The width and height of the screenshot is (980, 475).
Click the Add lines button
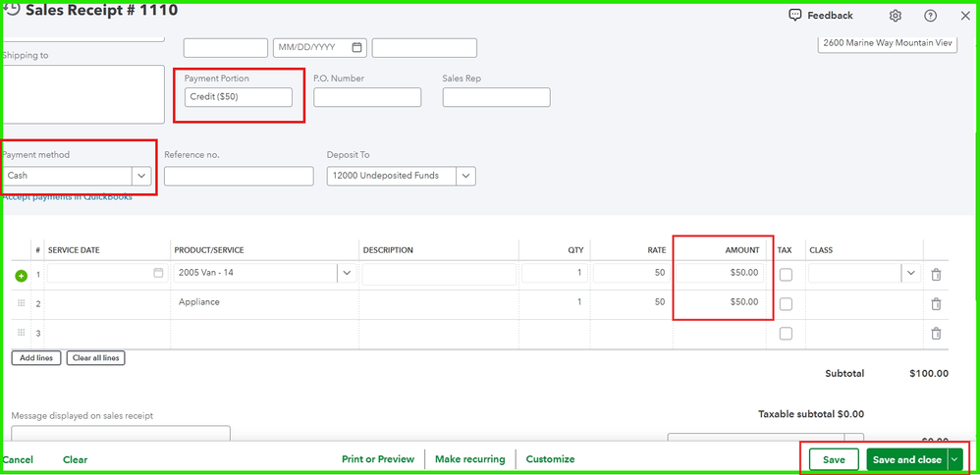[36, 358]
